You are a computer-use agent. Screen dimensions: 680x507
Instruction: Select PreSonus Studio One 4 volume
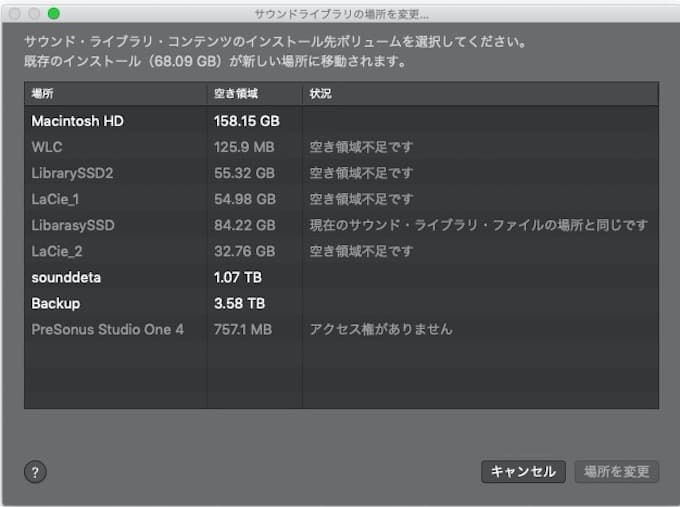pos(341,329)
